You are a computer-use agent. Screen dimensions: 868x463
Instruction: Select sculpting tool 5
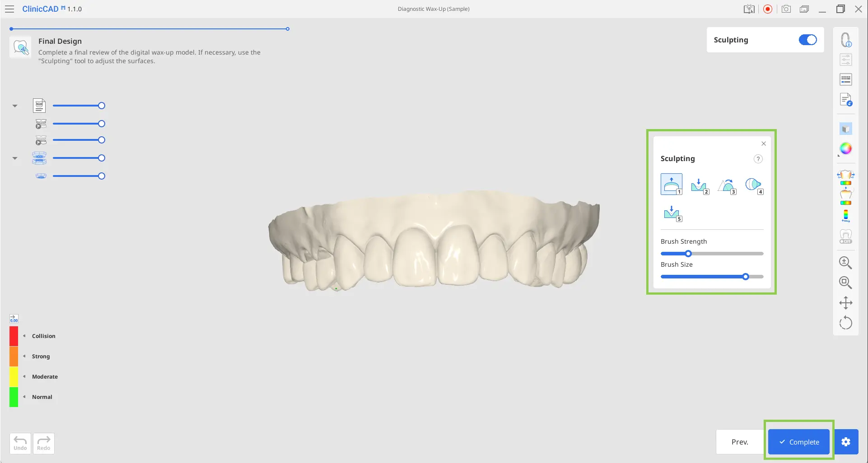click(672, 213)
